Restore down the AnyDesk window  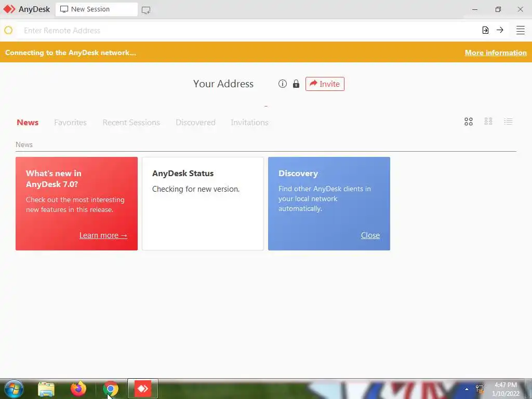(x=498, y=9)
